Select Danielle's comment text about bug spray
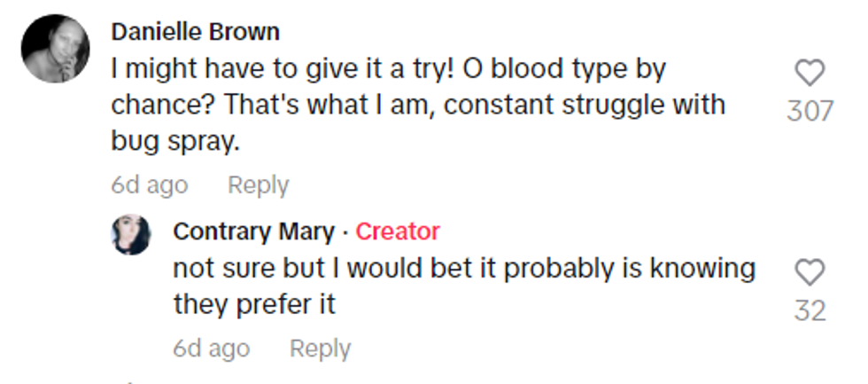 [x=417, y=105]
